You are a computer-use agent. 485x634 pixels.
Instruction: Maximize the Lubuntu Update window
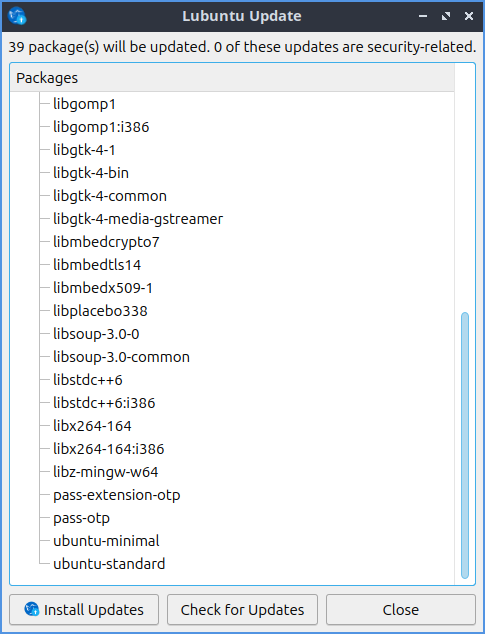pyautogui.click(x=446, y=16)
